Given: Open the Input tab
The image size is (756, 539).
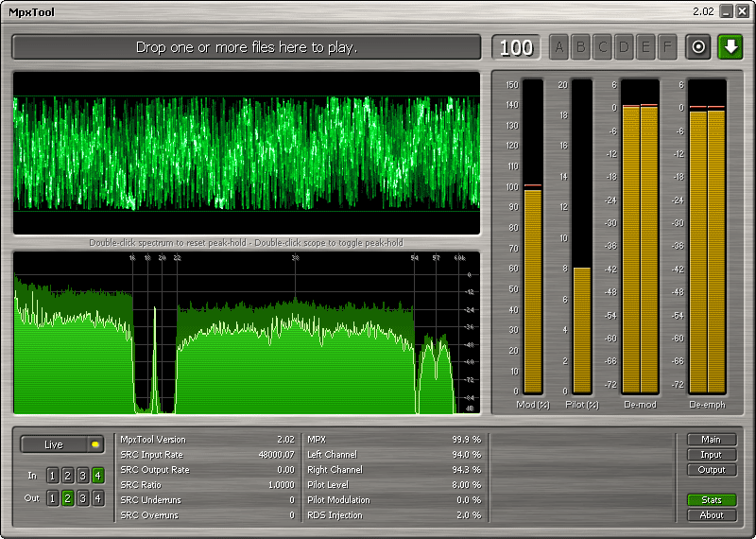Looking at the screenshot, I should tap(712, 455).
